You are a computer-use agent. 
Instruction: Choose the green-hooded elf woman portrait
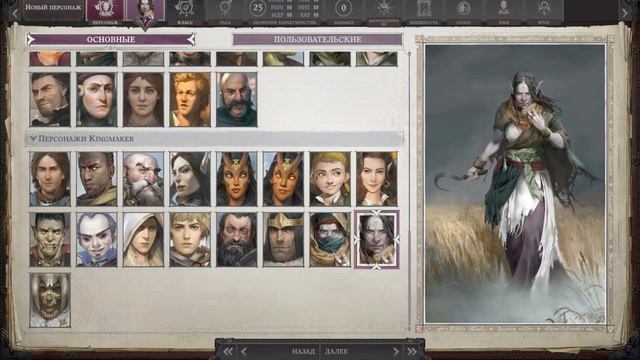[97, 100]
